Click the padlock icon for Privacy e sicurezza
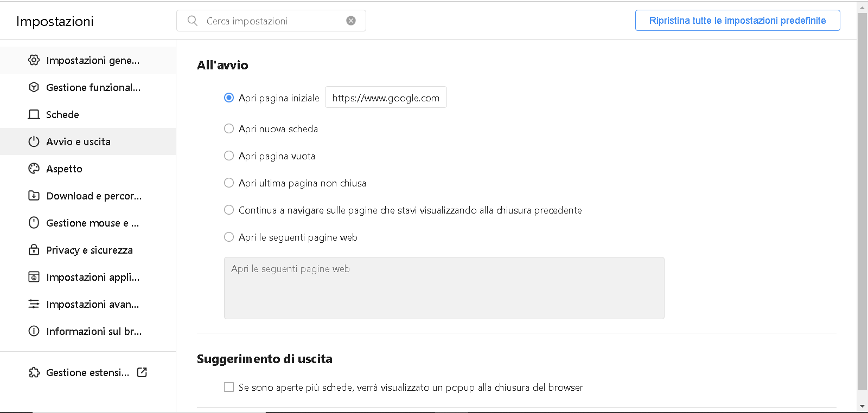The width and height of the screenshot is (868, 413). 34,250
